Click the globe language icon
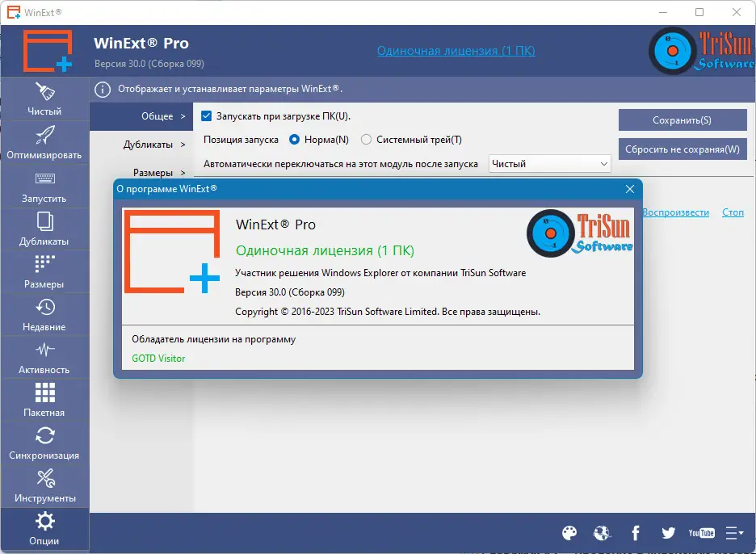This screenshot has height=554, width=756. [x=603, y=533]
